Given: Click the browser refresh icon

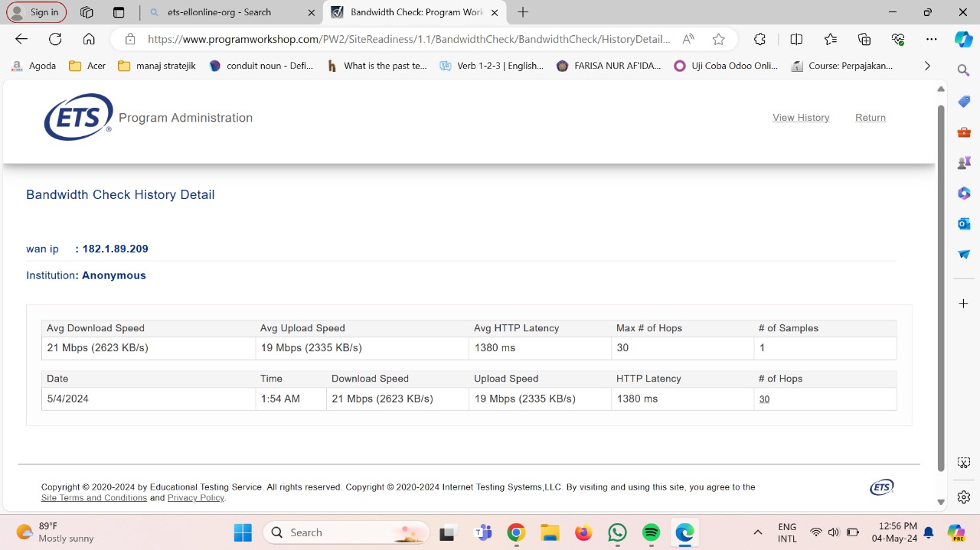Looking at the screenshot, I should tap(55, 39).
